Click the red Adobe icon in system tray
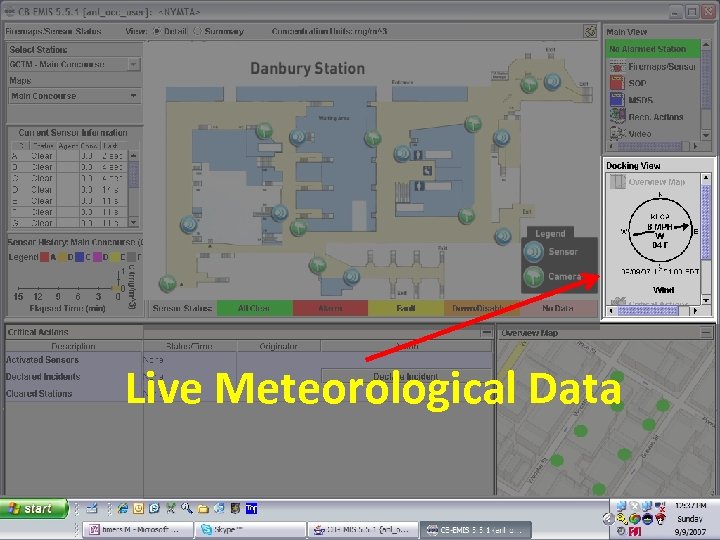This screenshot has height=540, width=720. click(635, 532)
